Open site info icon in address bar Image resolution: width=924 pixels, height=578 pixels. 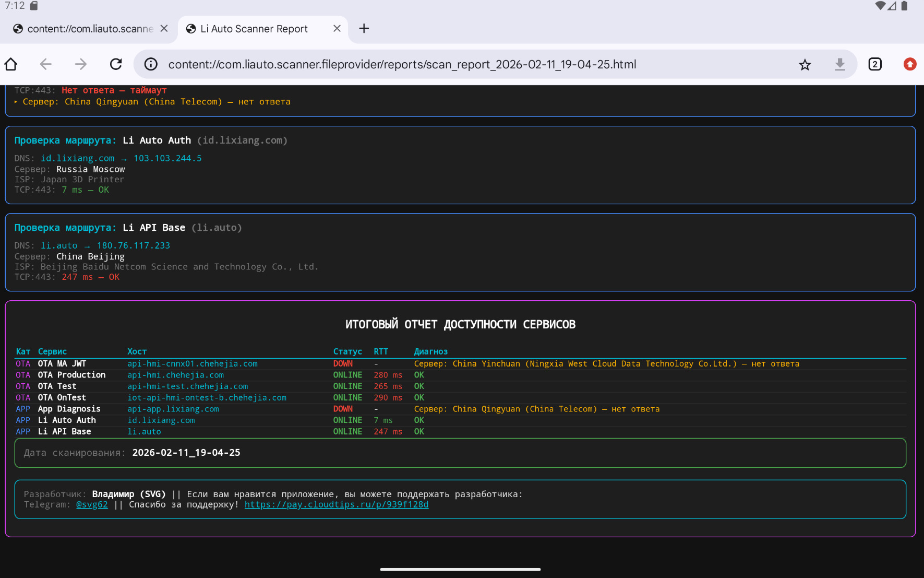pyautogui.click(x=151, y=64)
